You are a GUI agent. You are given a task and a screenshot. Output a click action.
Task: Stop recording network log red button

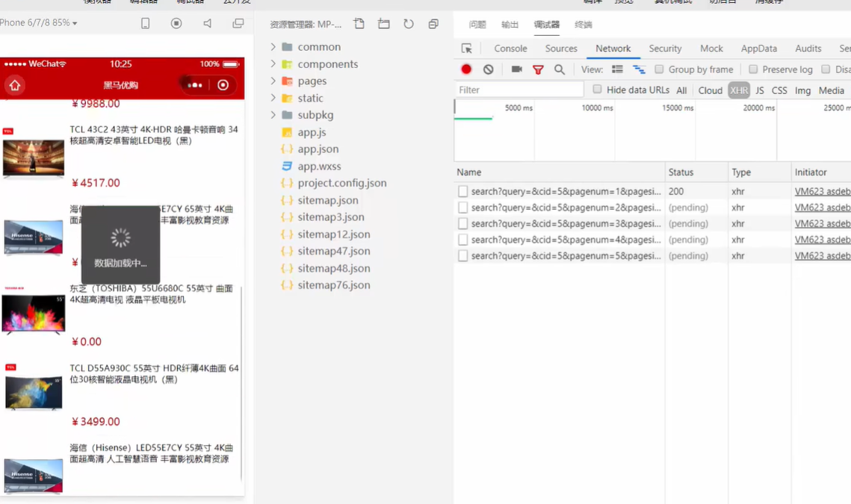coord(466,69)
